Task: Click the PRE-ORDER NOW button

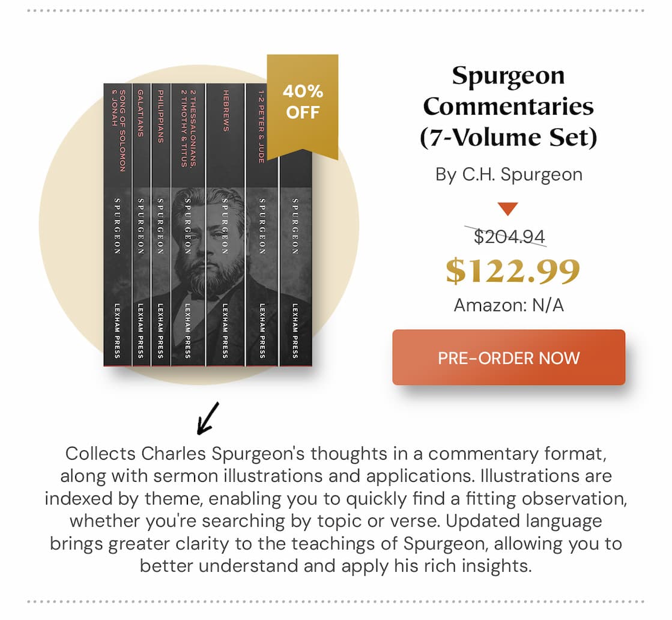Action: click(x=509, y=358)
